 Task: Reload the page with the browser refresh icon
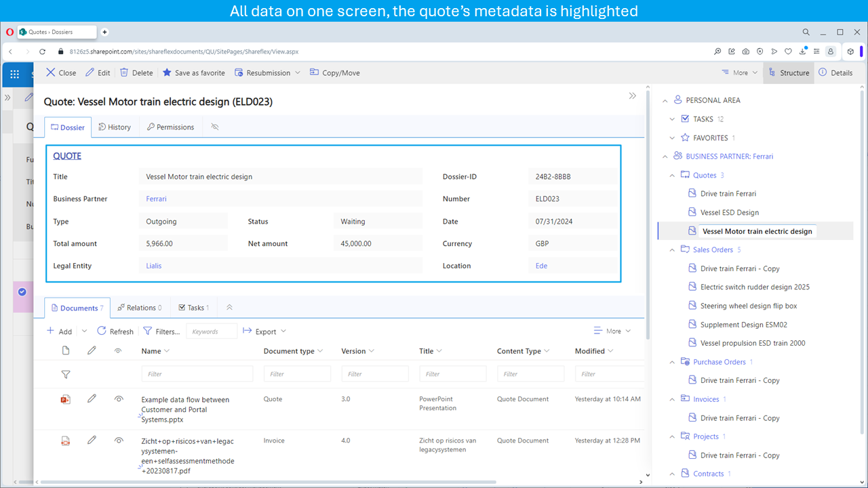click(x=42, y=52)
